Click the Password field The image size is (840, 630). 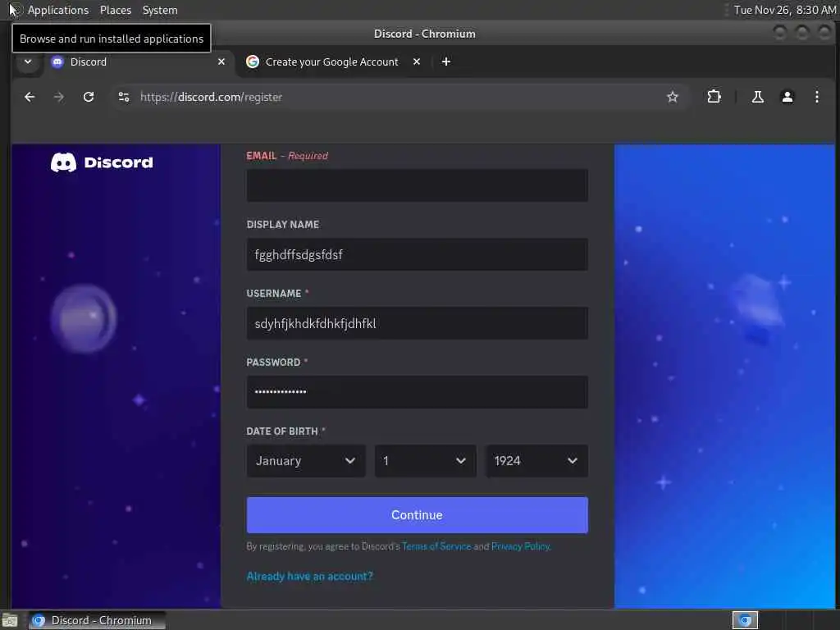(417, 392)
